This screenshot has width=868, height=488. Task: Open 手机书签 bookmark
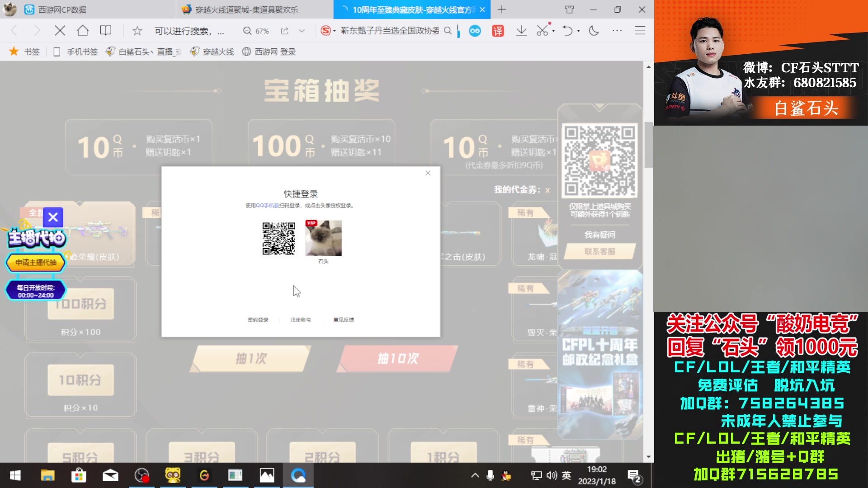75,52
